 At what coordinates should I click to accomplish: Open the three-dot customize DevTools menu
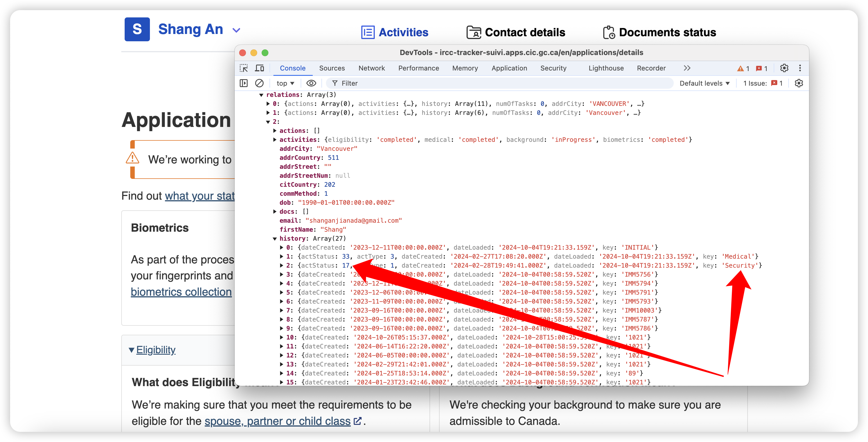pyautogui.click(x=800, y=68)
